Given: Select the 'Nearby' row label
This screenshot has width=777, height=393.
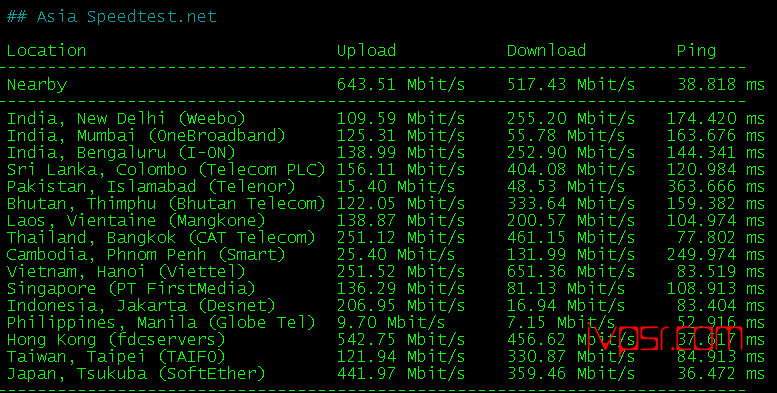Looking at the screenshot, I should pos(37,85).
